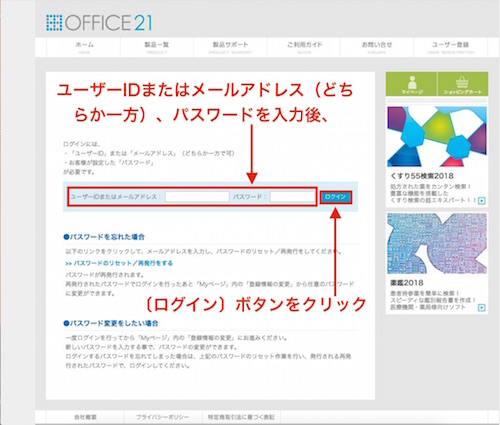
Task: Open プライバシーポリシー footer link
Action: click(163, 417)
